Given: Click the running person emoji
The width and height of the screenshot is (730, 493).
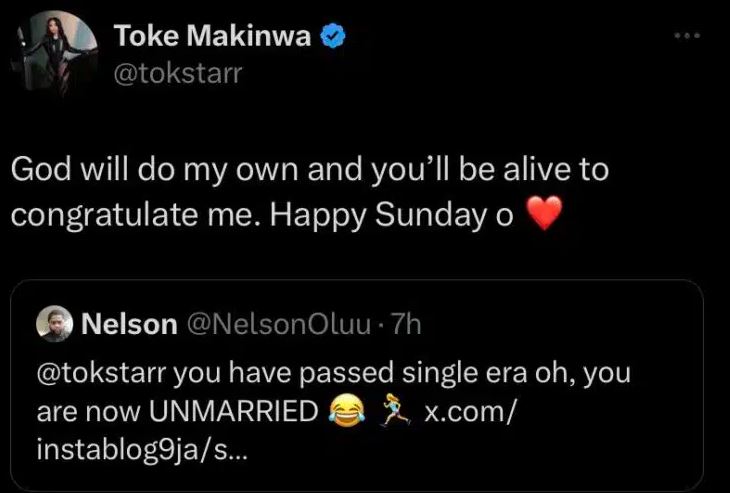Looking at the screenshot, I should (392, 411).
